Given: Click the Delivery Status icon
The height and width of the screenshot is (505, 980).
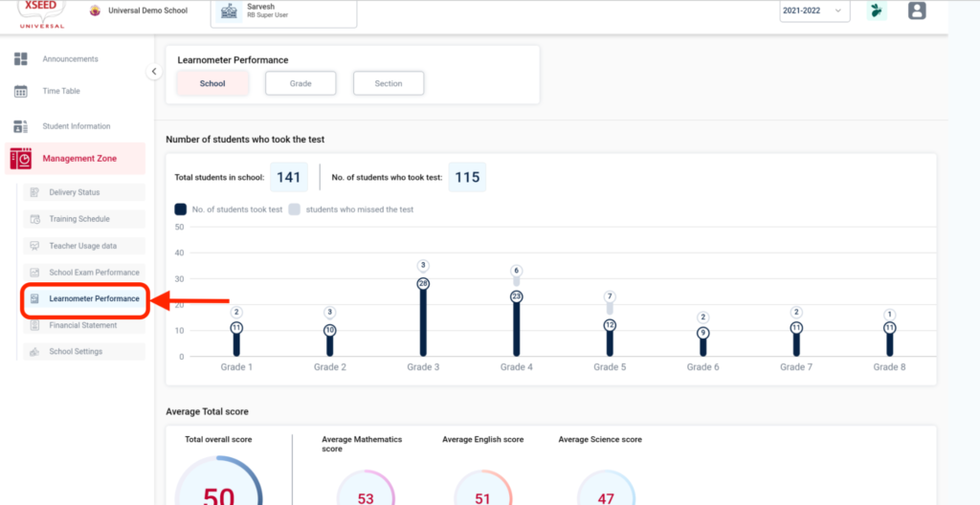Looking at the screenshot, I should pos(35,192).
